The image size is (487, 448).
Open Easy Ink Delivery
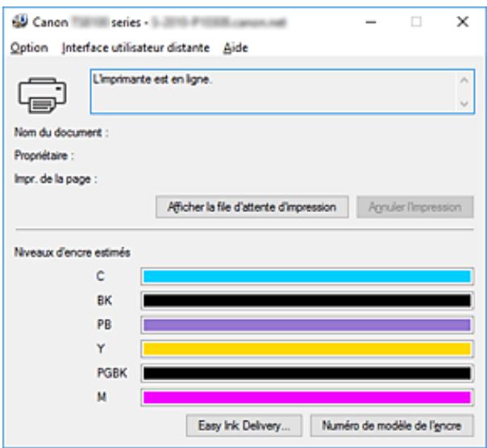click(243, 425)
